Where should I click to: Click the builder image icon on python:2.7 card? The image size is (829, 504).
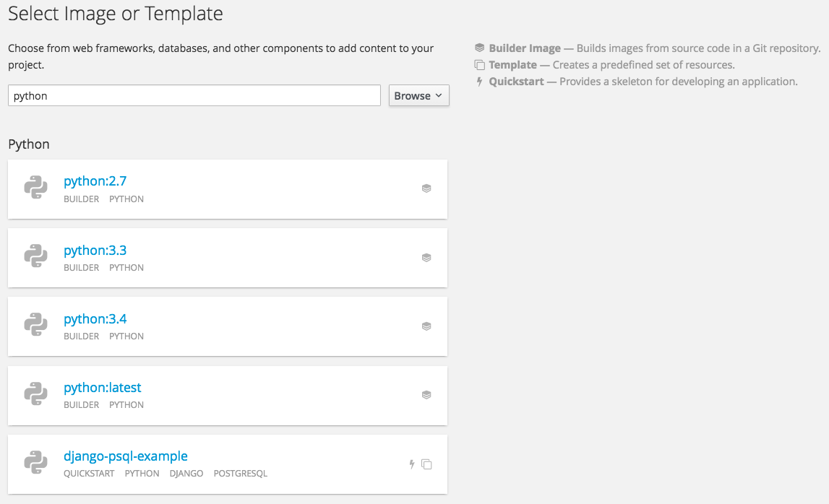point(426,188)
